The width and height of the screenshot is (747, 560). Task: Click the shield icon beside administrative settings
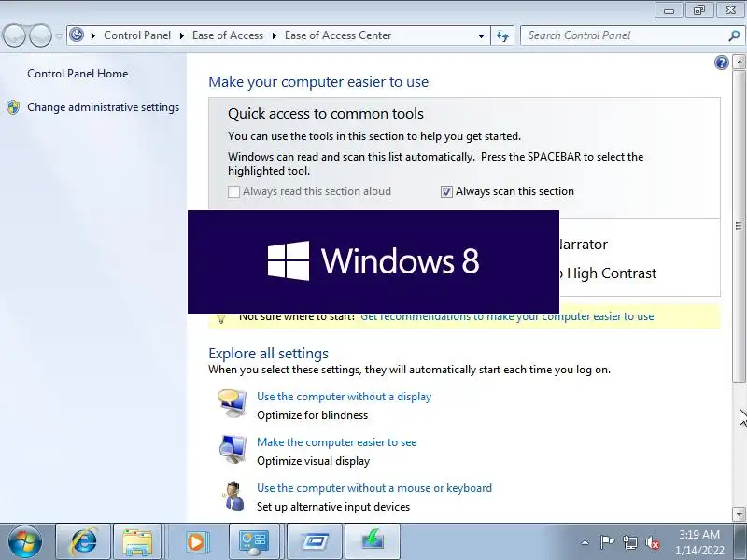(x=13, y=107)
